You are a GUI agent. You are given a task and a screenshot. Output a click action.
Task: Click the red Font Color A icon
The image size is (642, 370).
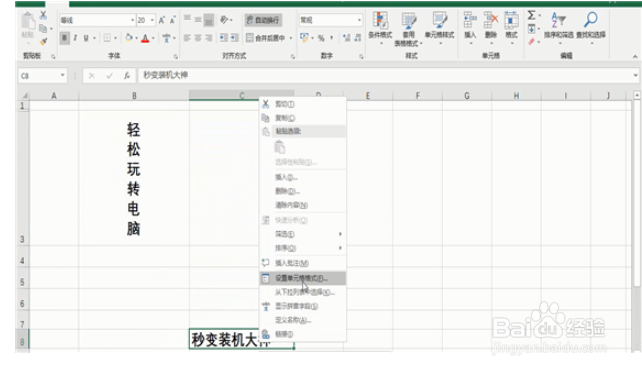click(145, 38)
